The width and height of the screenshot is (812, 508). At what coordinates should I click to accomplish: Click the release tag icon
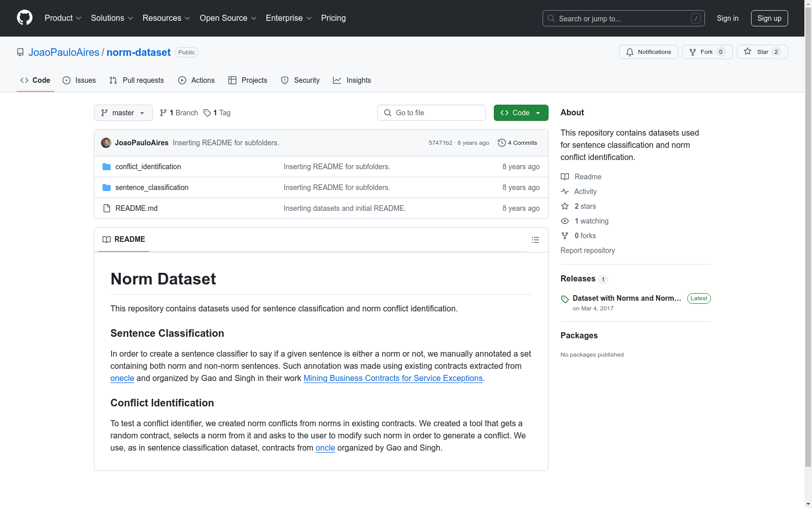click(x=565, y=299)
